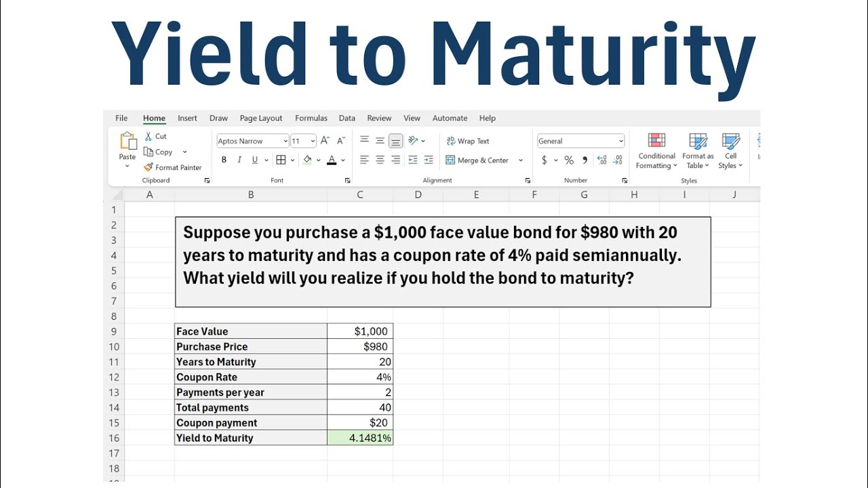
Task: Toggle Underline formatting
Action: tap(255, 160)
